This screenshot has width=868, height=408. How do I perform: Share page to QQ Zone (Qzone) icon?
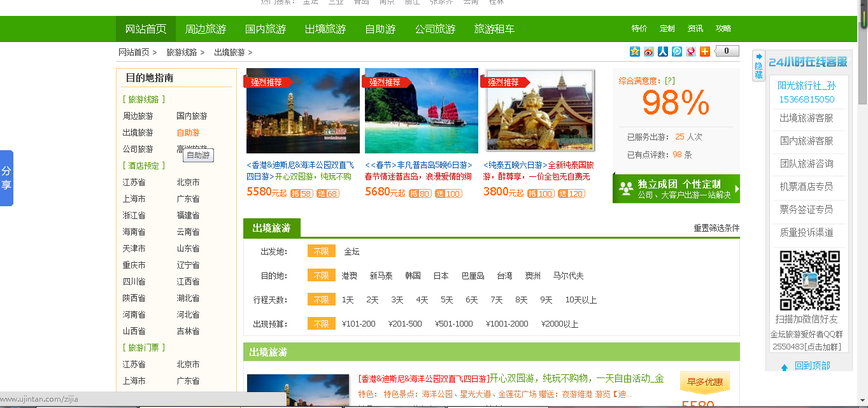[x=635, y=52]
